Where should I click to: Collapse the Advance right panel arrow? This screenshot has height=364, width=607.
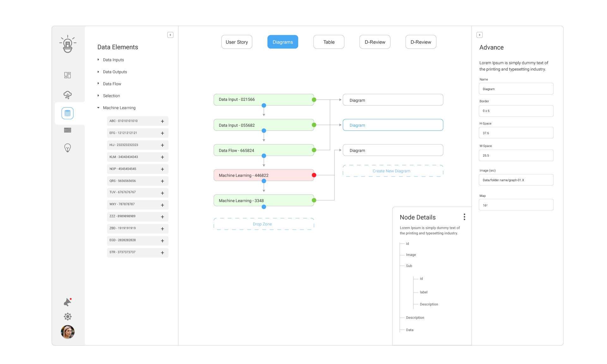point(480,35)
